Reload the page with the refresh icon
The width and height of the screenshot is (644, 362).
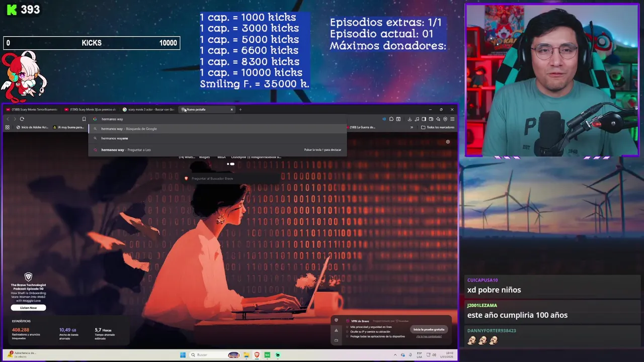(22, 119)
